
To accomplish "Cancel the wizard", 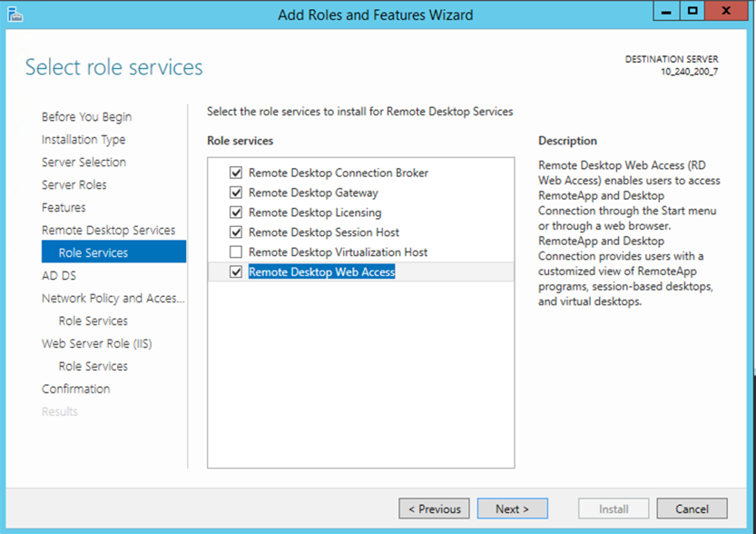I will 692,509.
